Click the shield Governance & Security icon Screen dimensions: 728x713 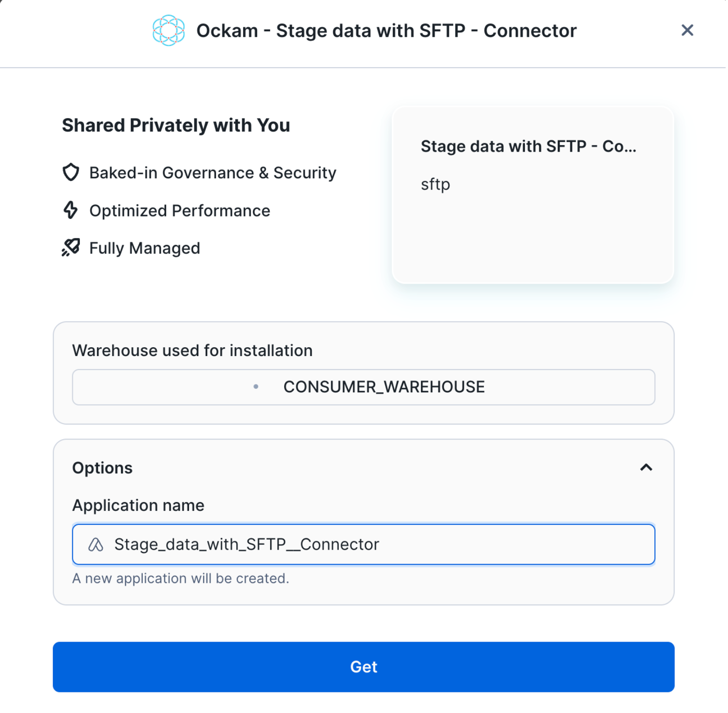click(x=71, y=172)
